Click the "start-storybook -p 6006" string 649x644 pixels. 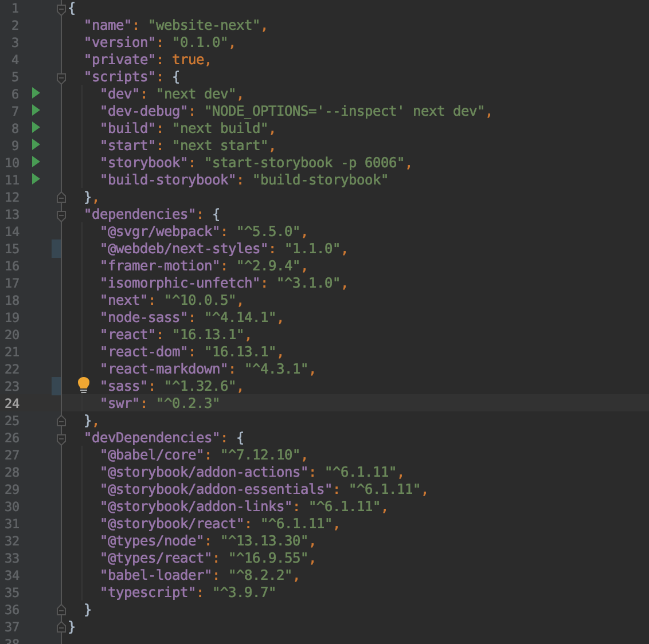coord(304,163)
